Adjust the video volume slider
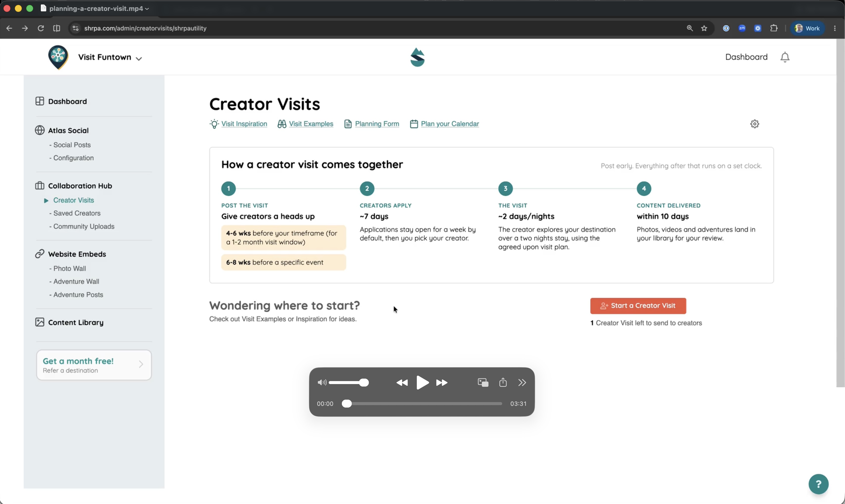Image resolution: width=845 pixels, height=504 pixels. [x=349, y=383]
